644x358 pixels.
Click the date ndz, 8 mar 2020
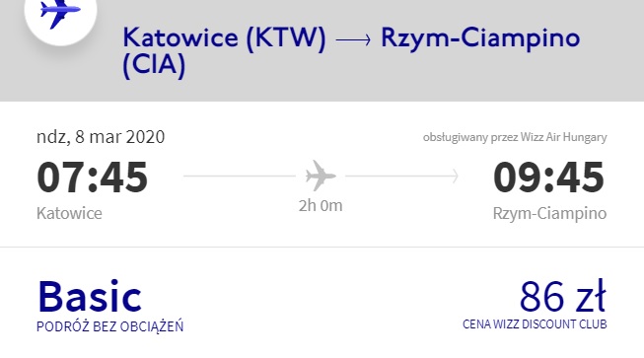[x=101, y=137]
